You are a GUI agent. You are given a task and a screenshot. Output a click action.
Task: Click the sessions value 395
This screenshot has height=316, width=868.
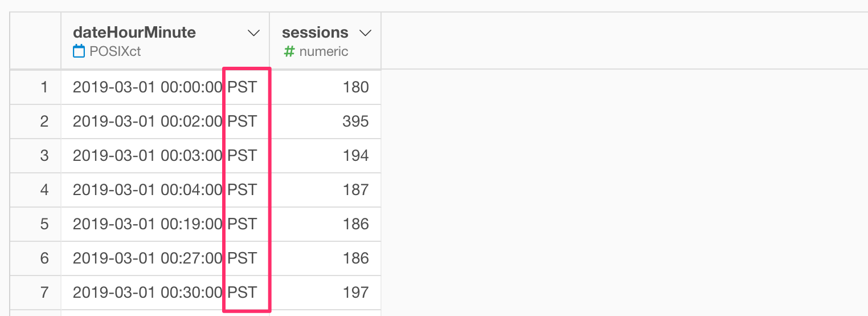tap(356, 121)
